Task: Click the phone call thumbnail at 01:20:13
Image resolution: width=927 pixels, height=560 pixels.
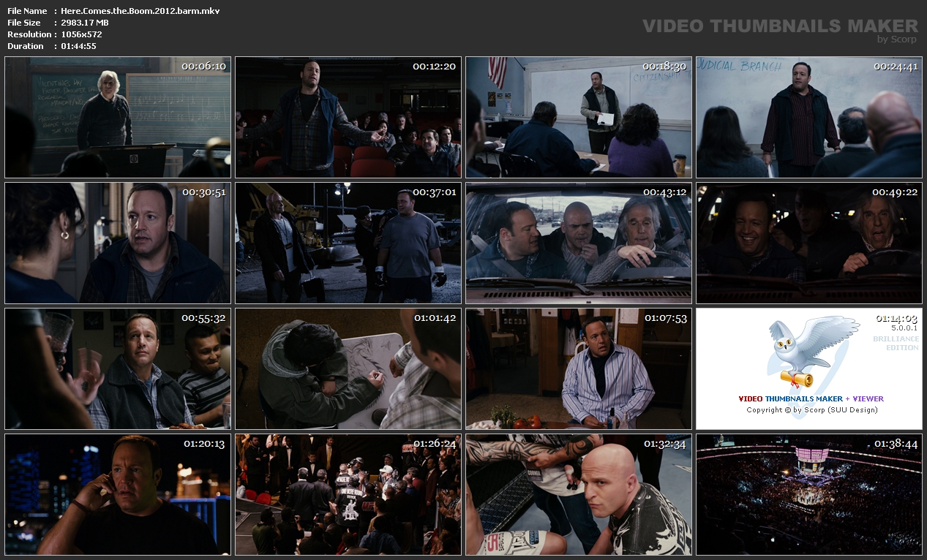Action: coord(118,494)
